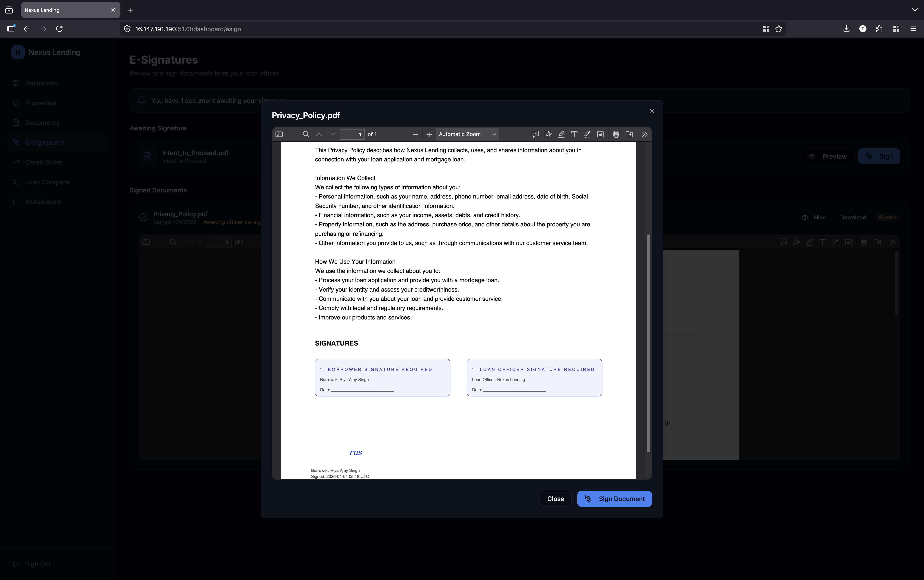Click the PDF viewer vertical scrollbar

(x=648, y=343)
